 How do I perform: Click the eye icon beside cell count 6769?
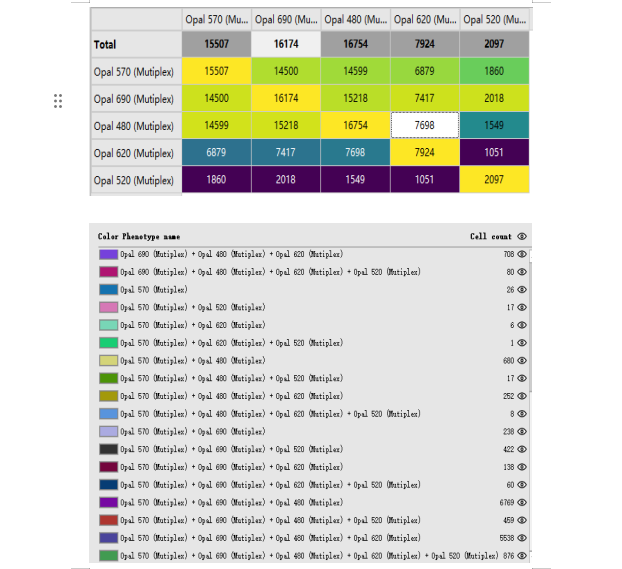point(522,502)
